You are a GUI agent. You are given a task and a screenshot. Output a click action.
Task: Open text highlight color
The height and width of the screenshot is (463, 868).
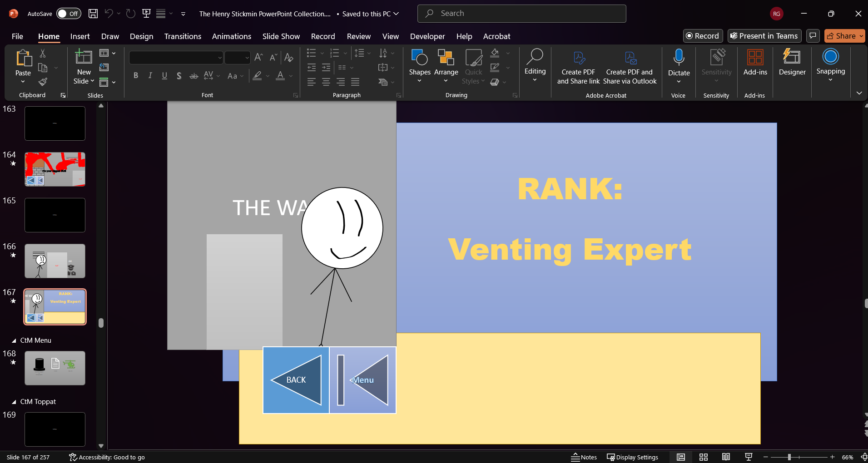[x=257, y=76]
